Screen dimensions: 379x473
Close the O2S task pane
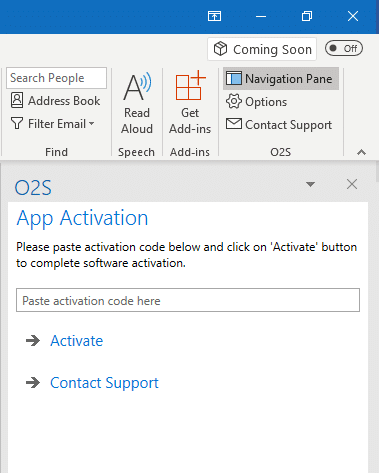(x=352, y=184)
